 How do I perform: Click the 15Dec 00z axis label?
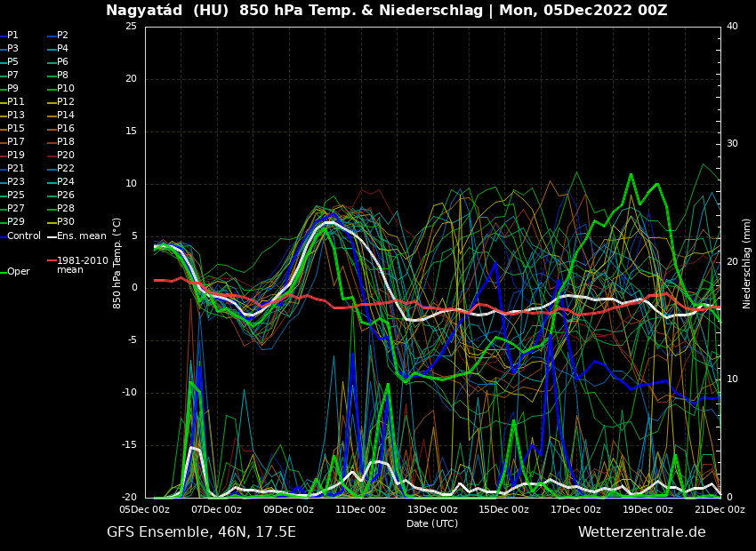click(x=504, y=510)
